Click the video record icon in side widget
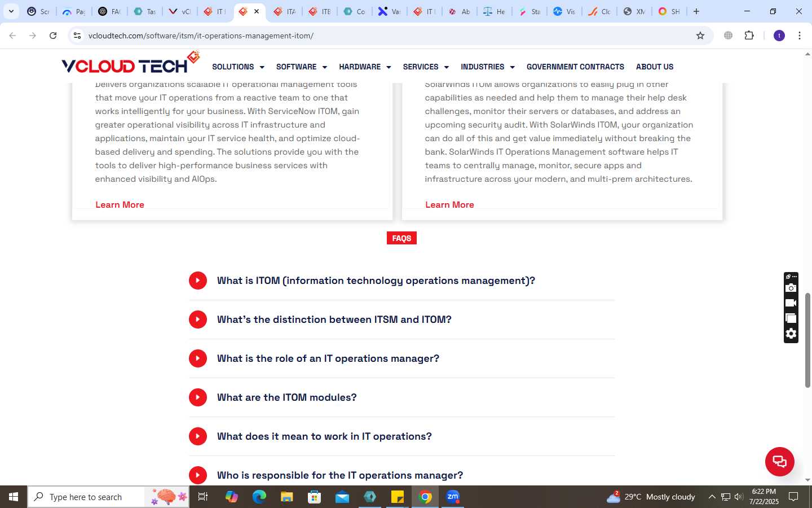Viewport: 812px width, 508px height. [x=791, y=303]
